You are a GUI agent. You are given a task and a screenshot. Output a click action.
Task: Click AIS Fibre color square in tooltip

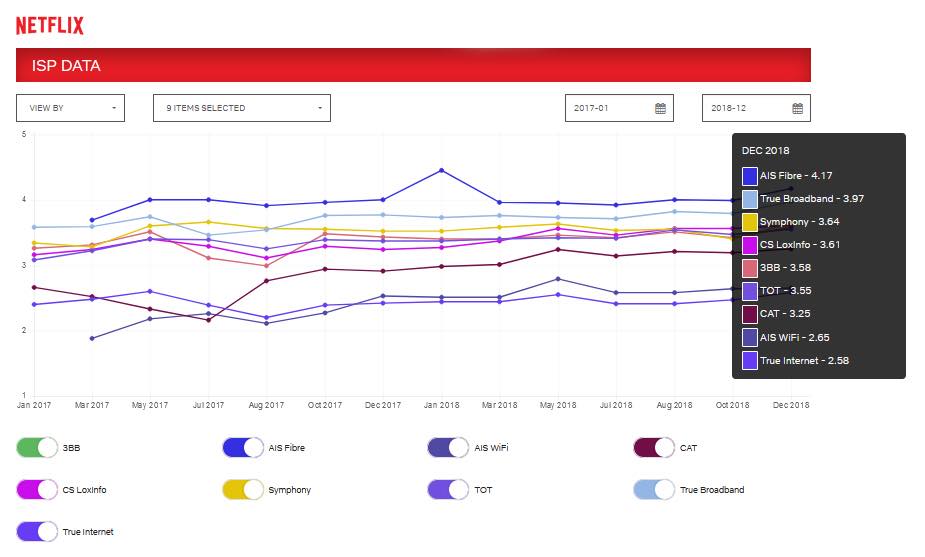coord(750,176)
